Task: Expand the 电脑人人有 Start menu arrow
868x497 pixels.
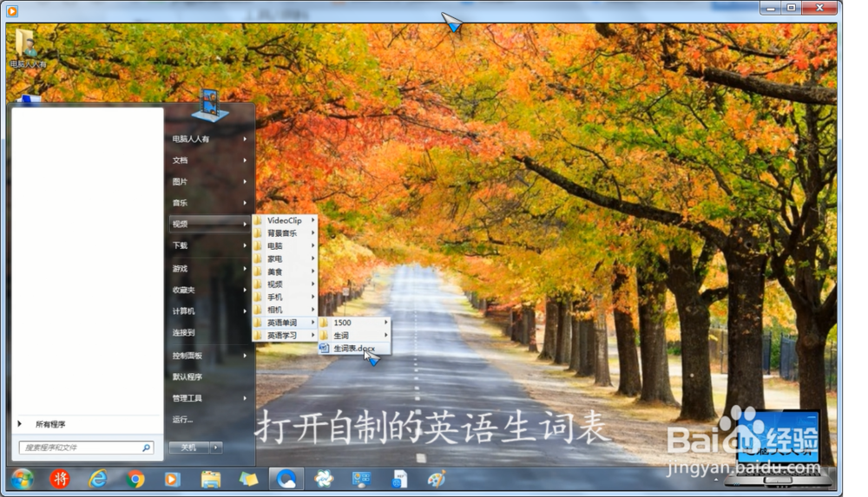Action: pos(245,139)
